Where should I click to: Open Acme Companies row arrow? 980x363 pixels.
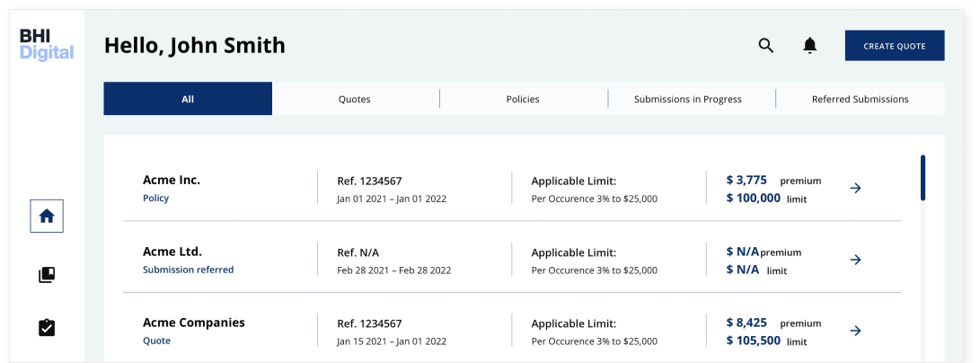coord(855,331)
